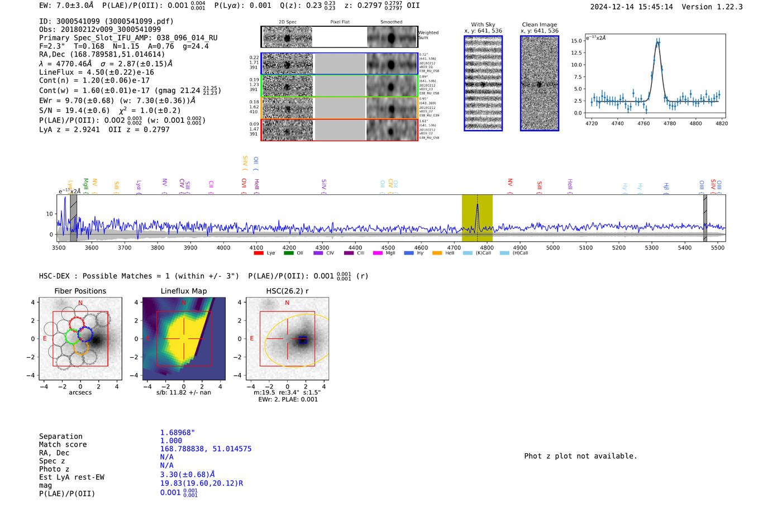Click the hatched gray band near 3550 Å
782x532 pixels.
pos(73,218)
